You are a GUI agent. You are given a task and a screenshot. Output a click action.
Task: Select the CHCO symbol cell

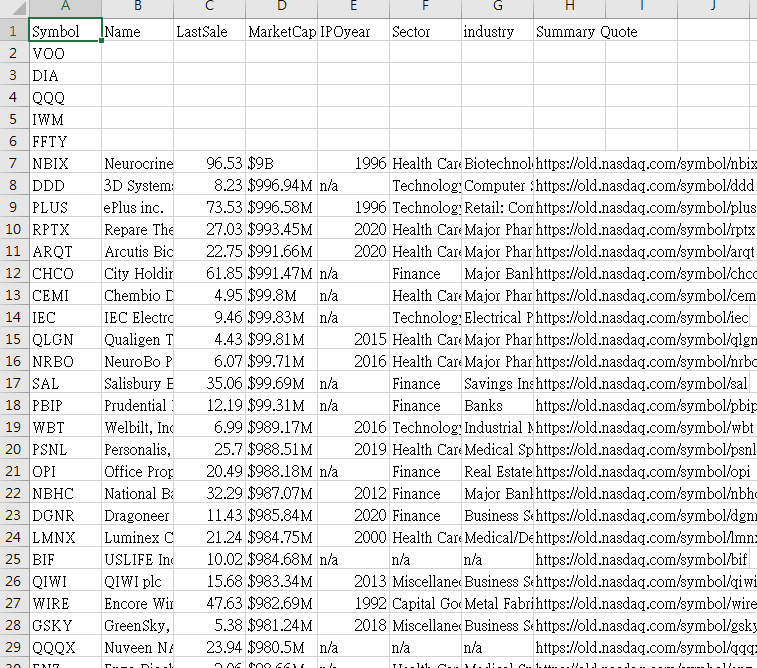pos(65,273)
